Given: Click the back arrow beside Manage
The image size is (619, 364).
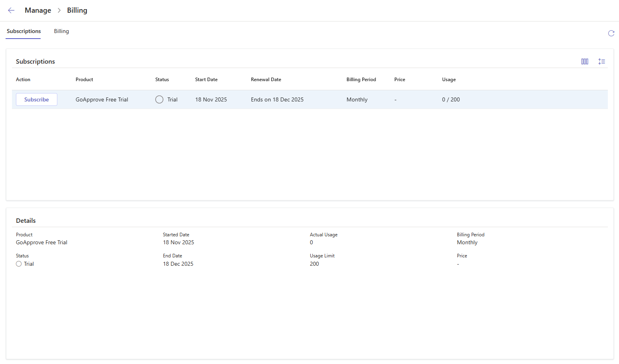Looking at the screenshot, I should pos(11,10).
